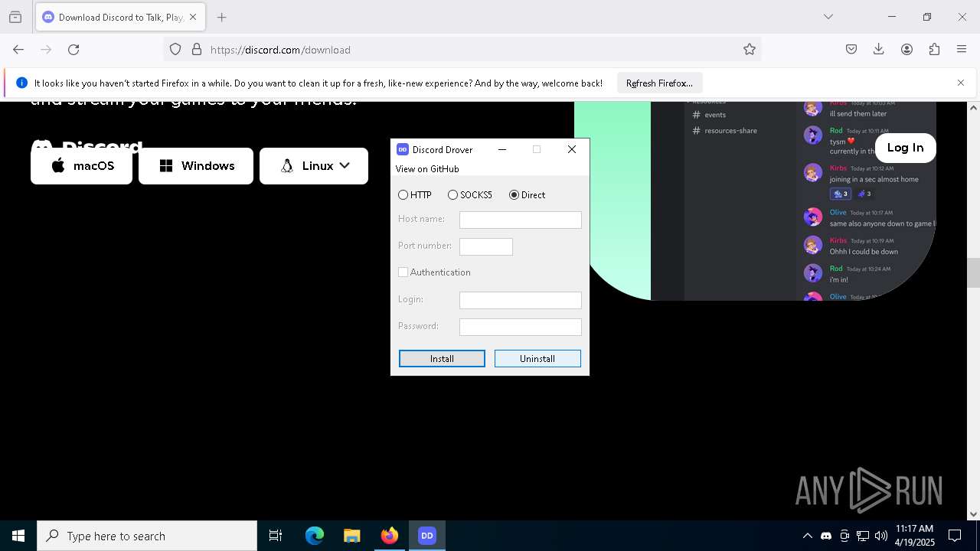Open the Windows notification center

click(955, 536)
